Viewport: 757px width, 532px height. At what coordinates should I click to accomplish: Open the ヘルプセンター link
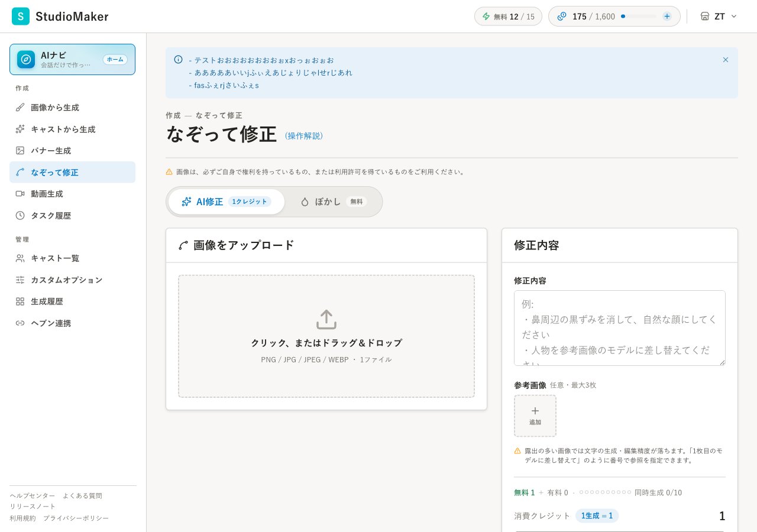point(33,495)
